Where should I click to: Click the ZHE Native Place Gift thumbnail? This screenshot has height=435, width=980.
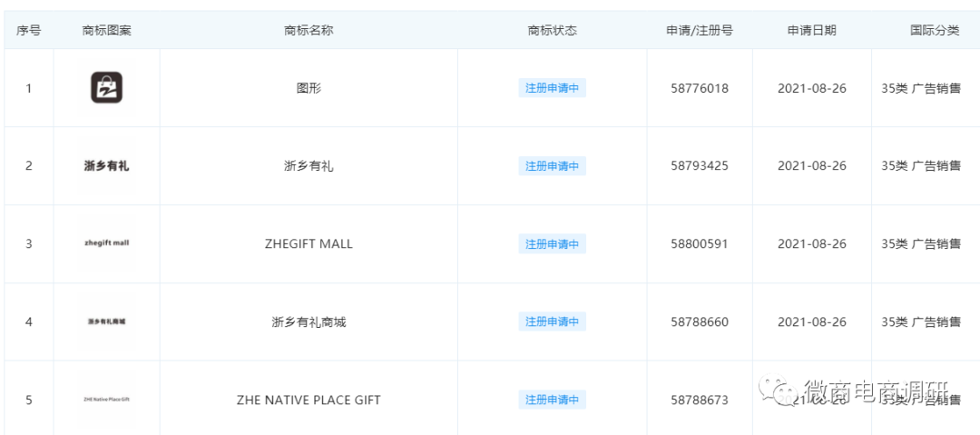(x=106, y=400)
